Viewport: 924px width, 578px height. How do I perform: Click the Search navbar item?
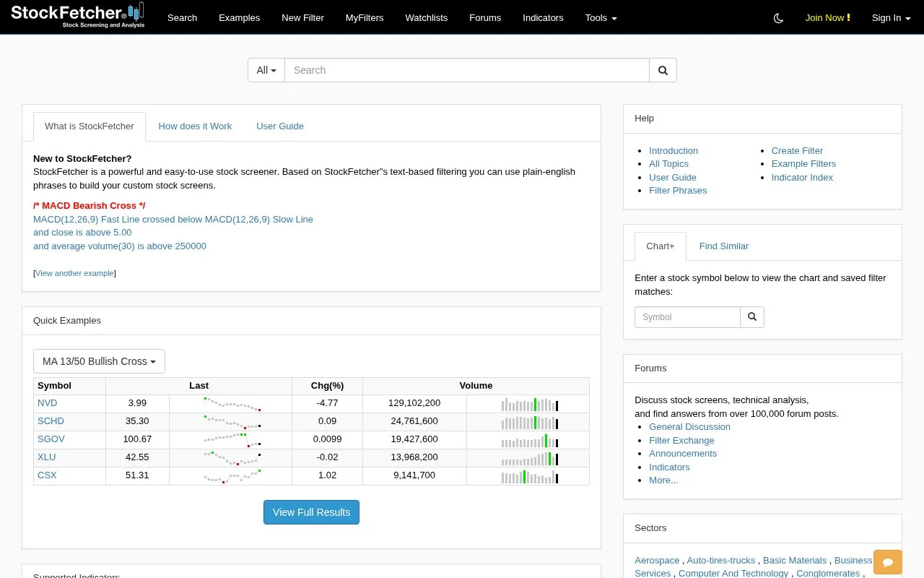182,18
